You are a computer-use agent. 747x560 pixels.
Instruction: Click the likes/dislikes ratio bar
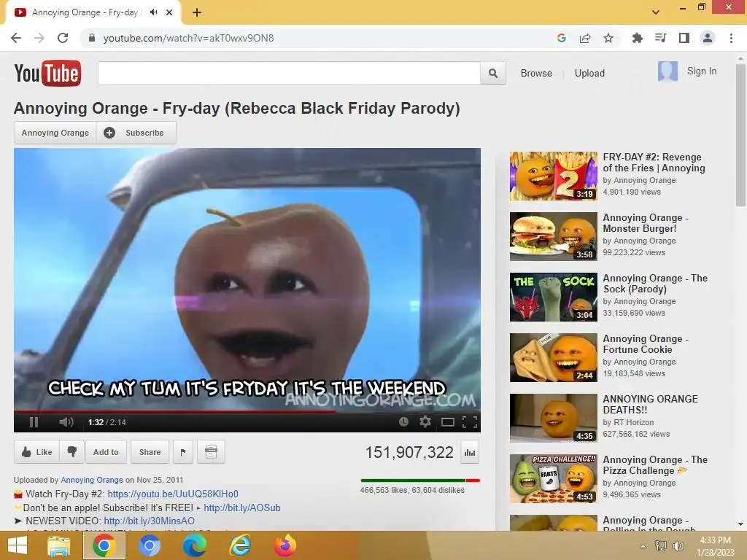pos(420,481)
